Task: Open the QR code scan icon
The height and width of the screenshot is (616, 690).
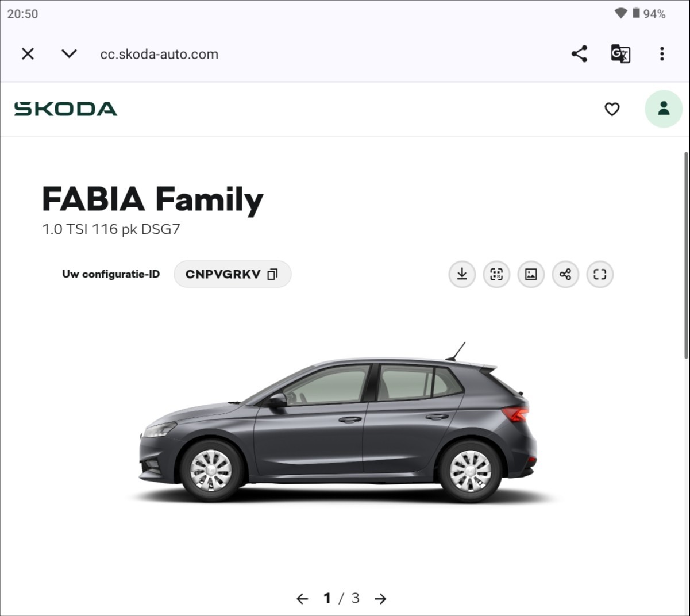Action: 496,274
